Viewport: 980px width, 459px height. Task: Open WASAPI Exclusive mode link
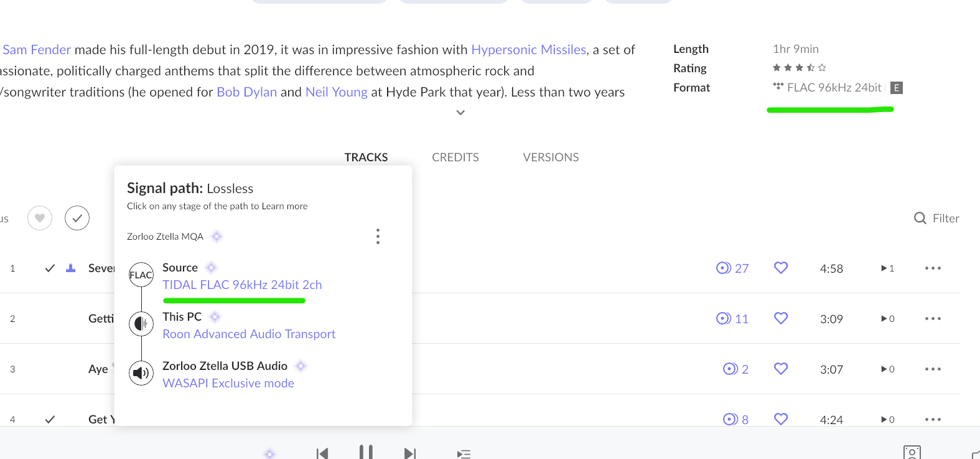228,383
